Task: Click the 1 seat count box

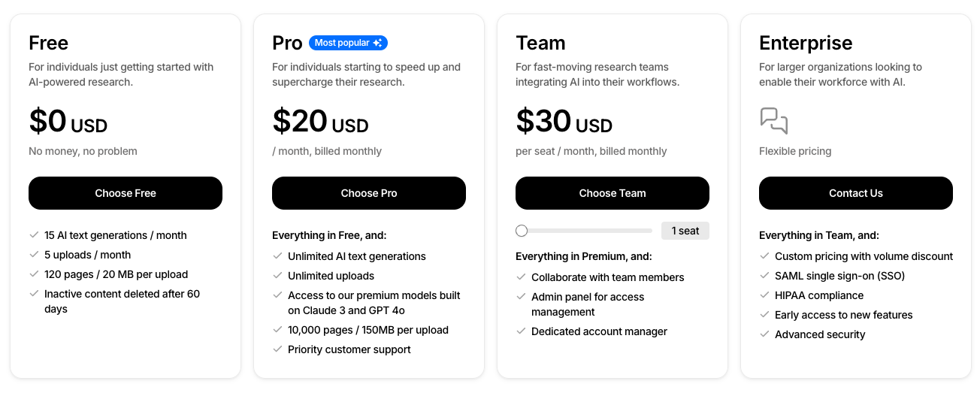Action: click(685, 231)
